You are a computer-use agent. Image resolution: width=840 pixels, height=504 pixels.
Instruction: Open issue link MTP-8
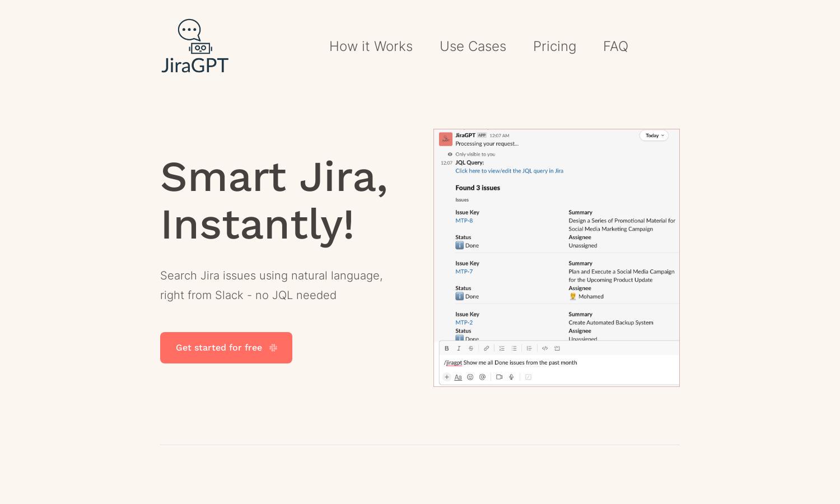pyautogui.click(x=464, y=221)
